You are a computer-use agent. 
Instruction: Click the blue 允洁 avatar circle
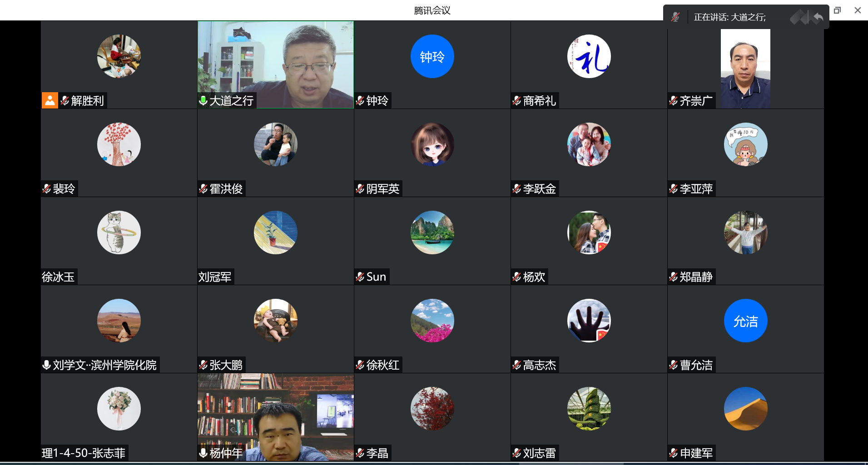coord(745,321)
